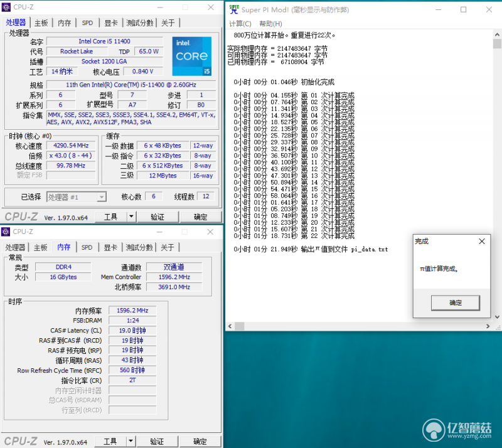The width and height of the screenshot is (502, 448).
Task: Click the 99.78 MHz bus speed value
Action: 71,166
